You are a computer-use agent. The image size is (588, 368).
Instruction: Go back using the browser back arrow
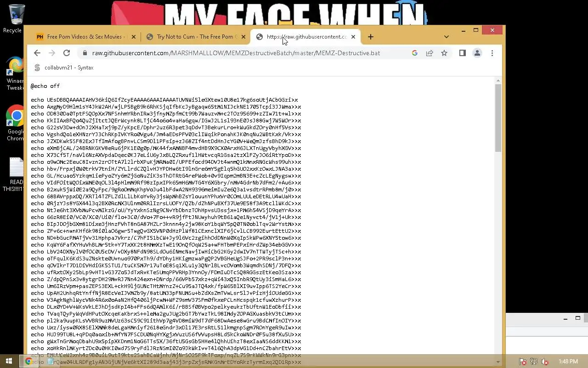pyautogui.click(x=37, y=53)
